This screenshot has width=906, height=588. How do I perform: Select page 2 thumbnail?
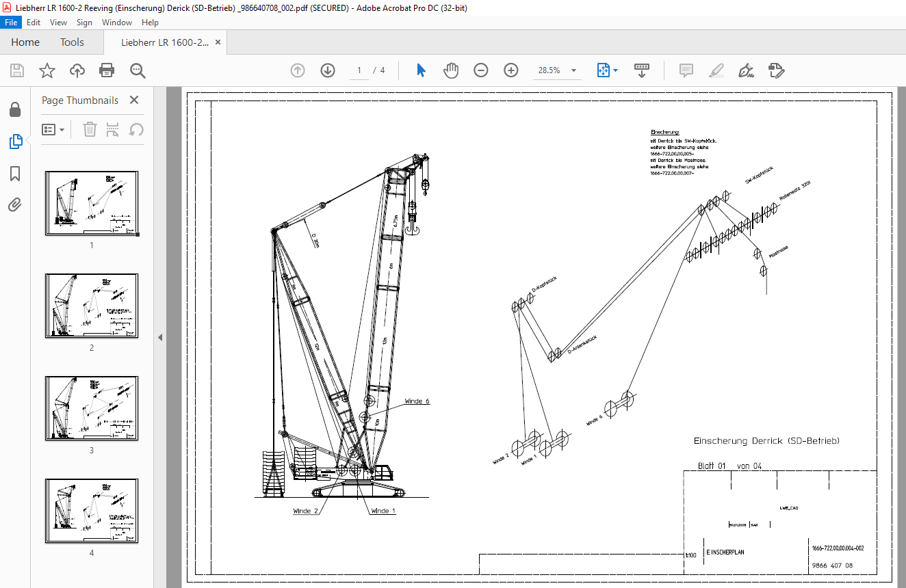(x=92, y=306)
